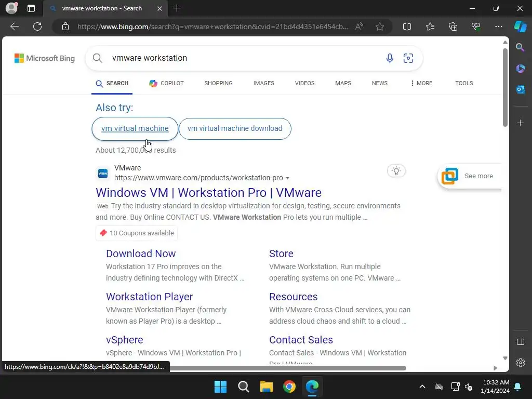Open the MORE search categories menu
Image resolution: width=532 pixels, height=399 pixels.
coord(421,83)
